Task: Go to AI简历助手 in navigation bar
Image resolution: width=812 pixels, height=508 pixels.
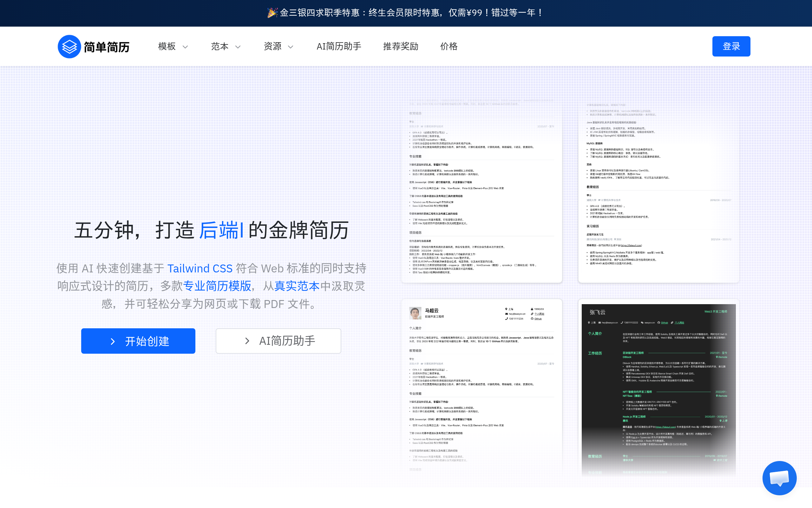Action: [x=339, y=46]
